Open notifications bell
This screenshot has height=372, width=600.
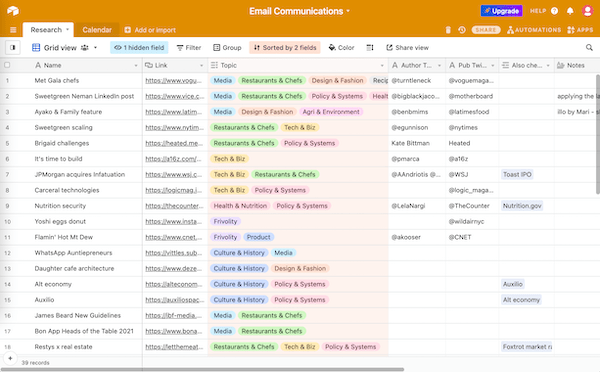tap(570, 11)
